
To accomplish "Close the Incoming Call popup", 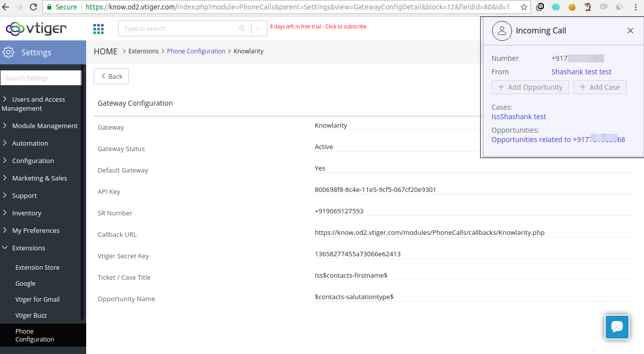I will coord(630,30).
